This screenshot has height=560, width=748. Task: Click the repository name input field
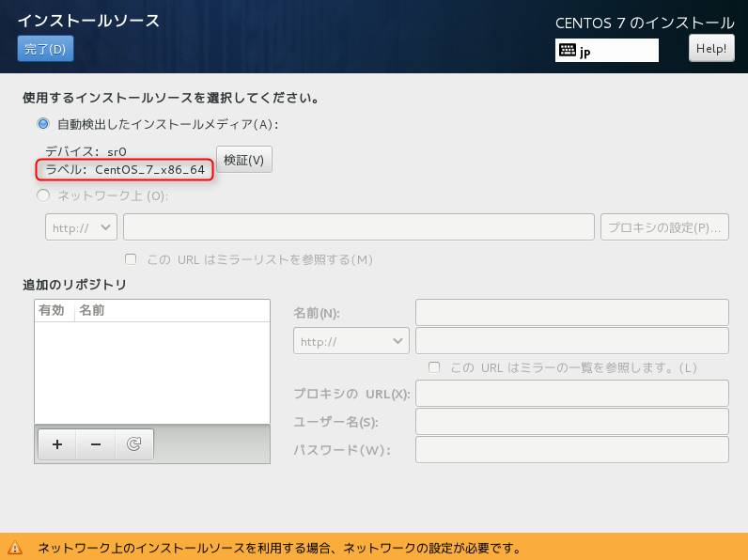[x=571, y=313]
